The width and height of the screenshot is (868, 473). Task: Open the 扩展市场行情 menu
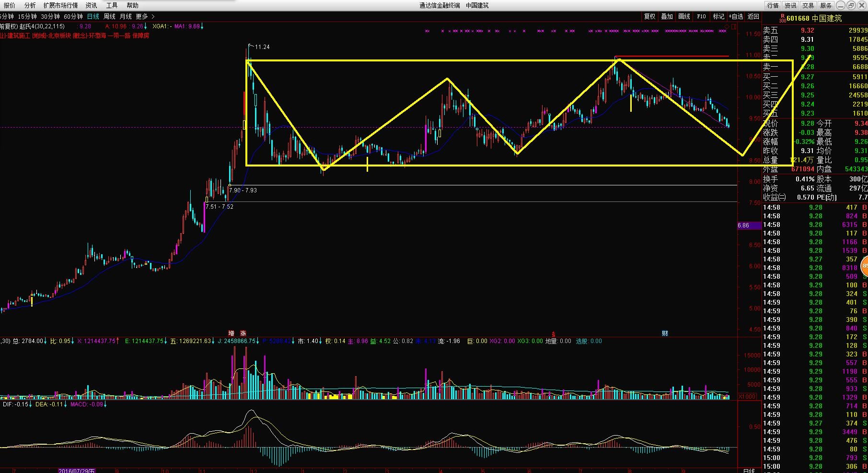[x=60, y=5]
